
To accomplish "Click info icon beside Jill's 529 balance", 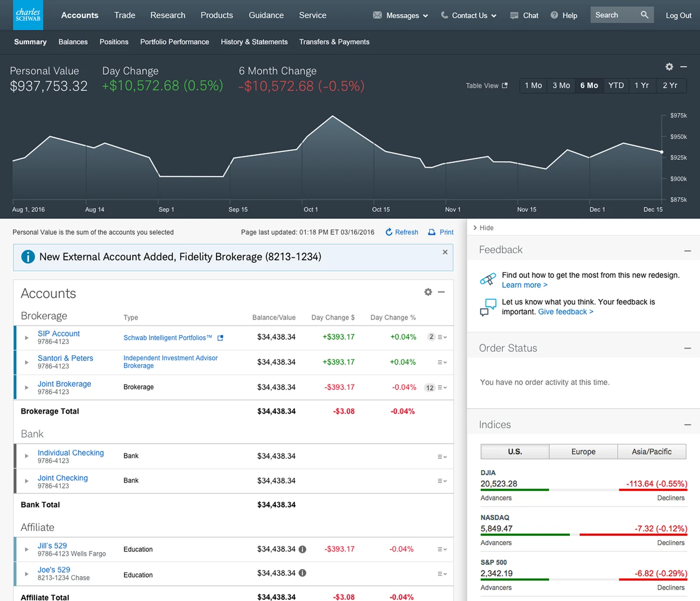I will (303, 549).
